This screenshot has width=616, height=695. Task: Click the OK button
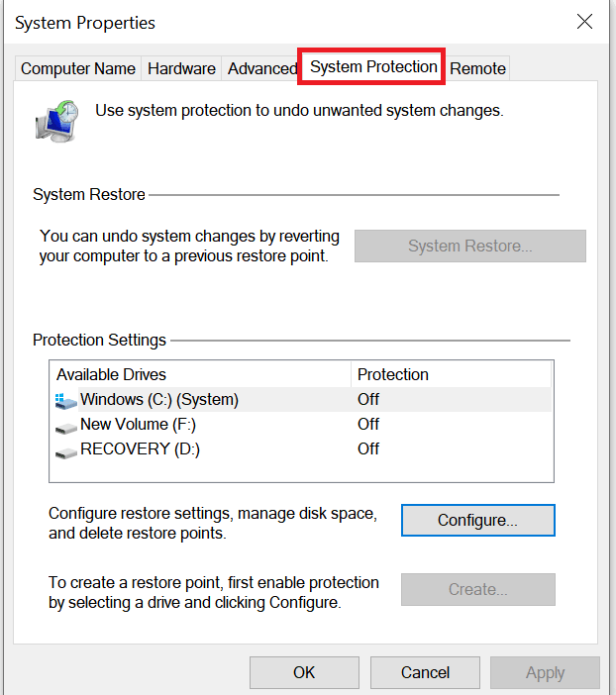304,672
